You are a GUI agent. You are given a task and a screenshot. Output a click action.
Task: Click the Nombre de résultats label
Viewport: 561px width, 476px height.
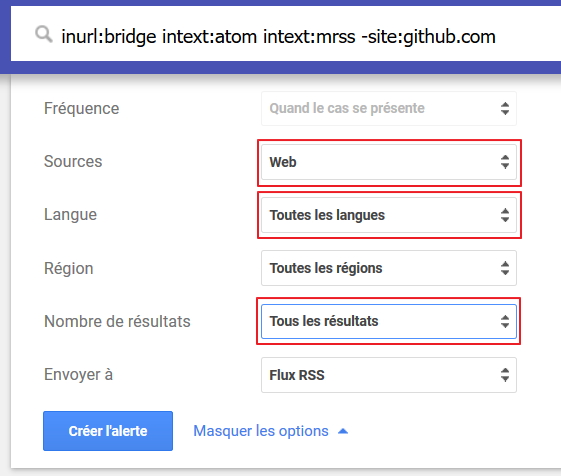[117, 321]
